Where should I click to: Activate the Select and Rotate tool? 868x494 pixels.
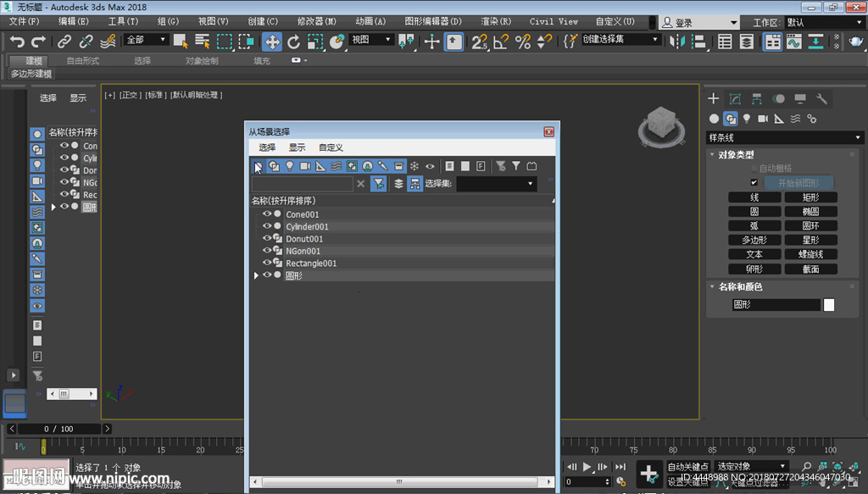(293, 42)
